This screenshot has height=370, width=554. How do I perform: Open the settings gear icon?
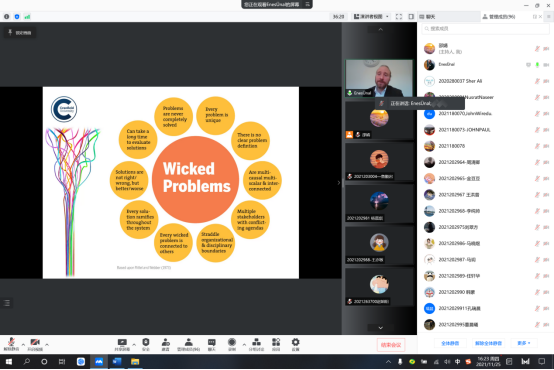tap(295, 344)
